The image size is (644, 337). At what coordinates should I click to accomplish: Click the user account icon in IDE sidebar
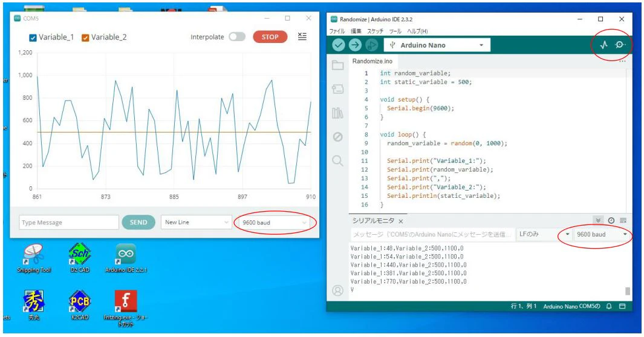click(x=337, y=290)
